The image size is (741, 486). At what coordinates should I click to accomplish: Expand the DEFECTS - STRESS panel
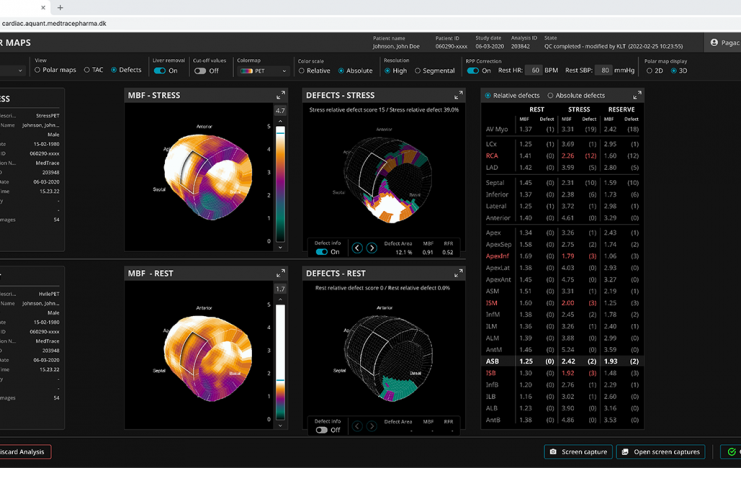[x=458, y=95]
